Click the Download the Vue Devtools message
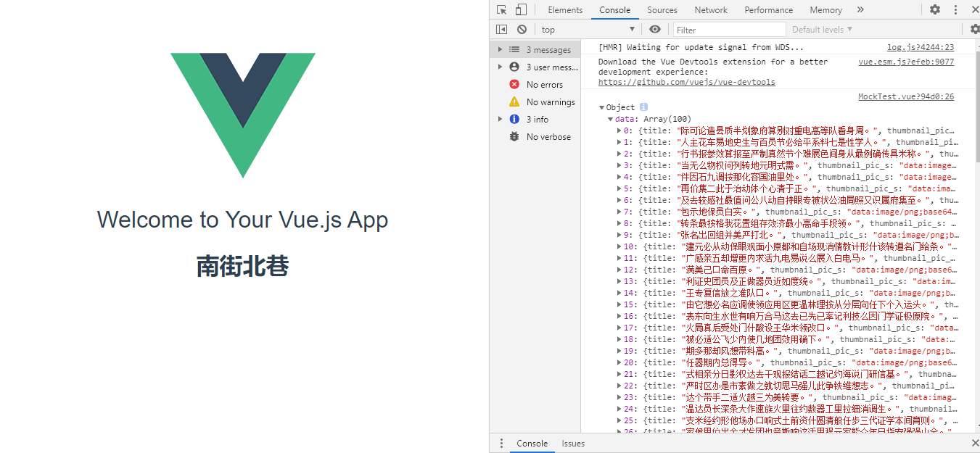Screen dimensions: 980x453 point(713,67)
